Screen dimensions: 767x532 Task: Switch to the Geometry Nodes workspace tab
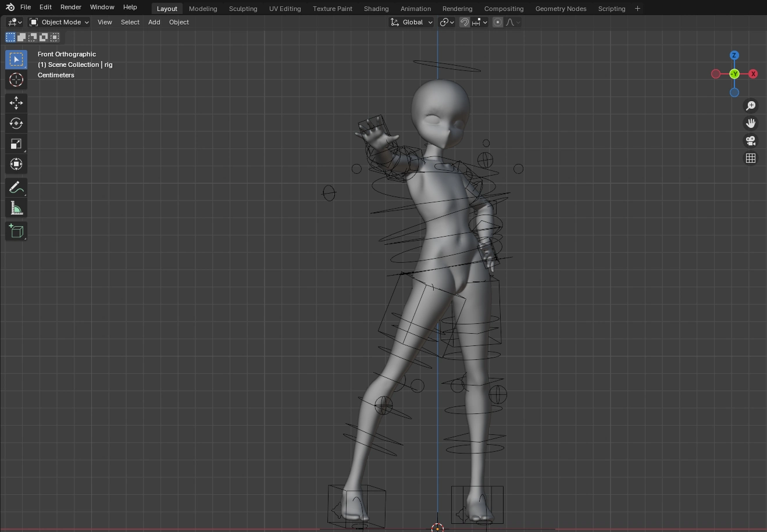click(x=561, y=9)
